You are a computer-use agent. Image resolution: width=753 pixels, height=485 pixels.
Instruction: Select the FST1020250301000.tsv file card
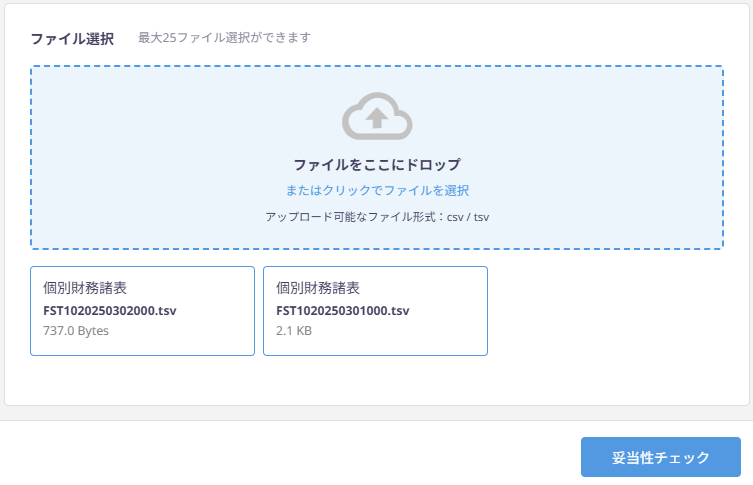click(376, 311)
